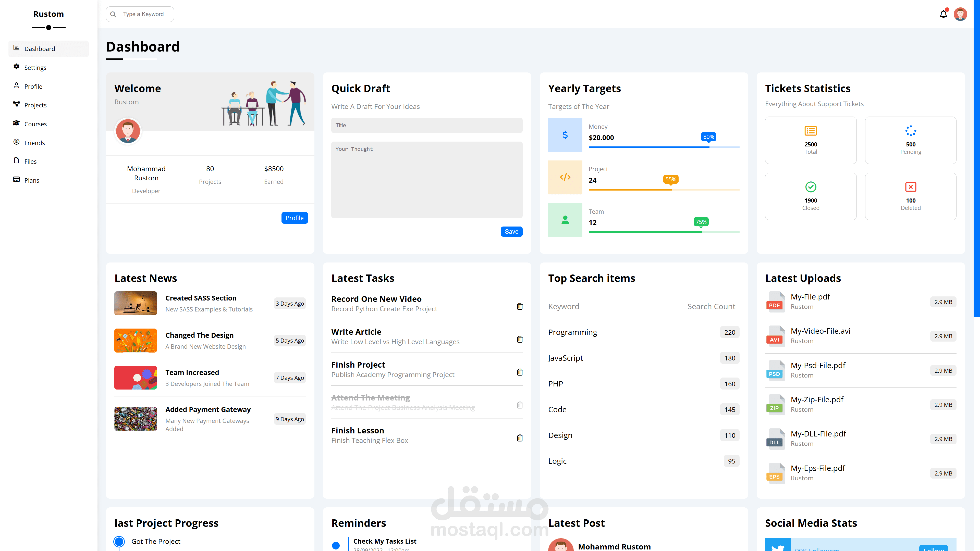The width and height of the screenshot is (980, 551).
Task: Open the Changed The Design thumbnail
Action: point(136,340)
